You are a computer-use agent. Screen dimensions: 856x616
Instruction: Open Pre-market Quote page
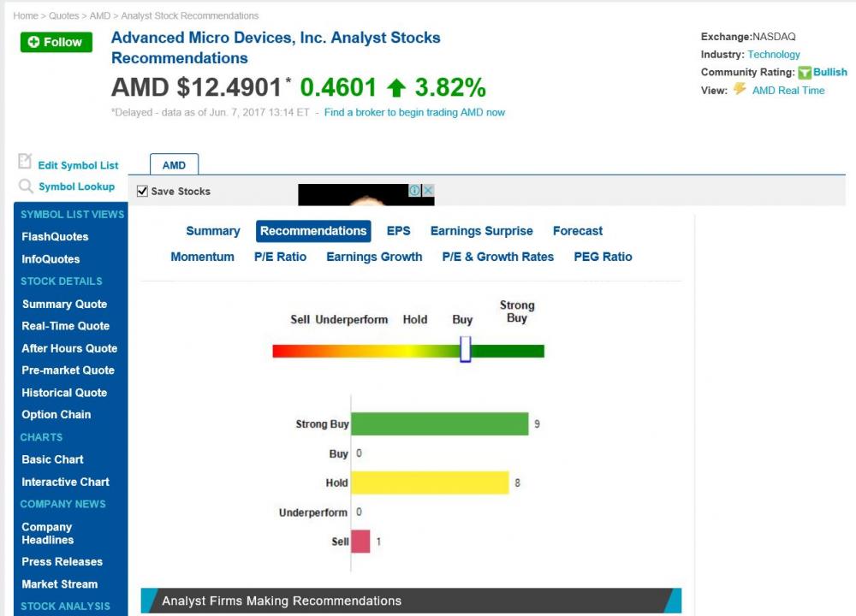point(68,370)
